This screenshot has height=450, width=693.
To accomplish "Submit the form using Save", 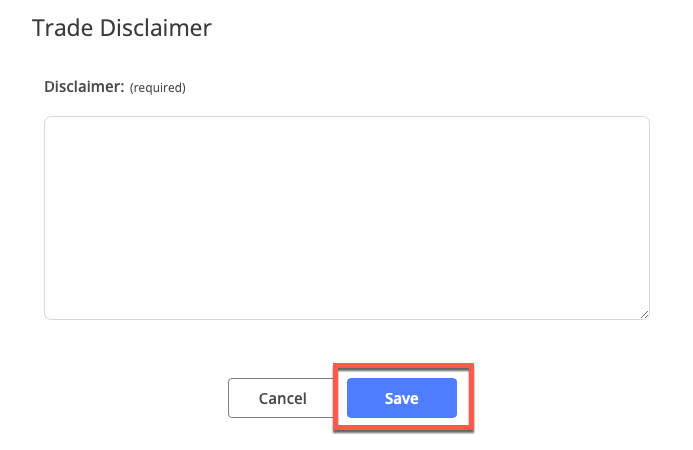I will click(x=401, y=398).
